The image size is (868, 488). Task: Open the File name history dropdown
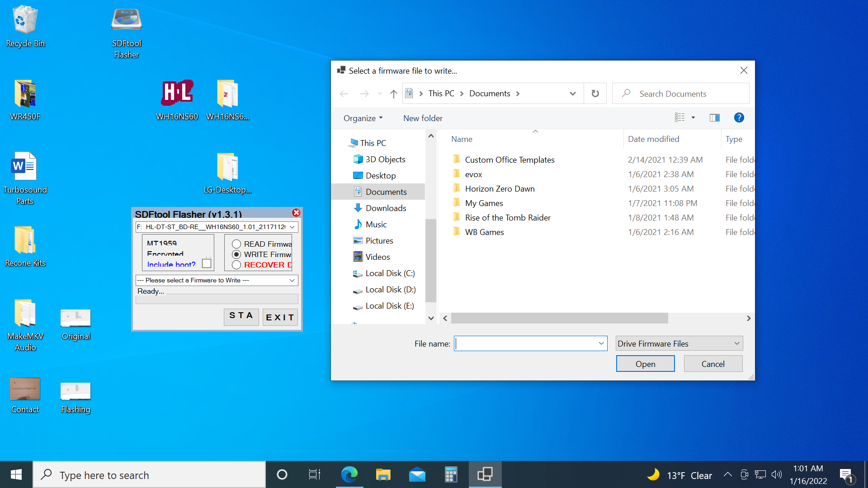tap(601, 343)
